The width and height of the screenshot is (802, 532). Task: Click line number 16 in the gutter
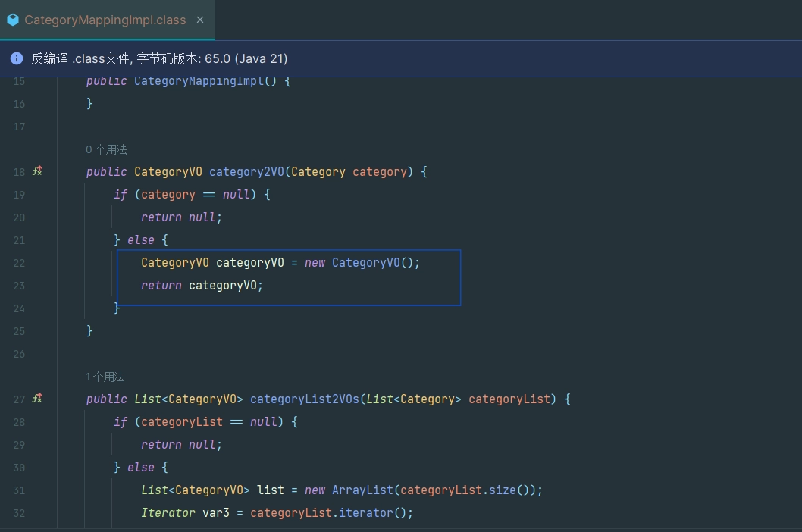(19, 104)
